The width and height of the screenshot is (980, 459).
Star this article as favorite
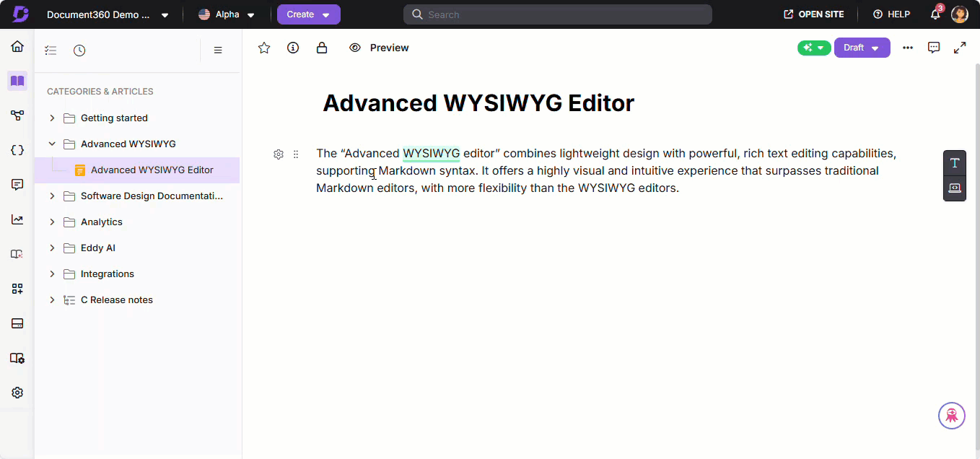264,48
